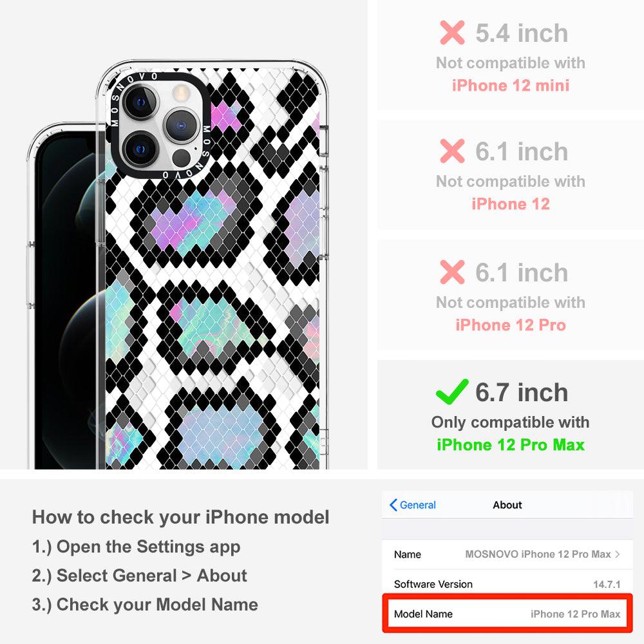This screenshot has height=644, width=644.
Task: Click the red X beside 5.4 inch
Action: click(x=452, y=32)
